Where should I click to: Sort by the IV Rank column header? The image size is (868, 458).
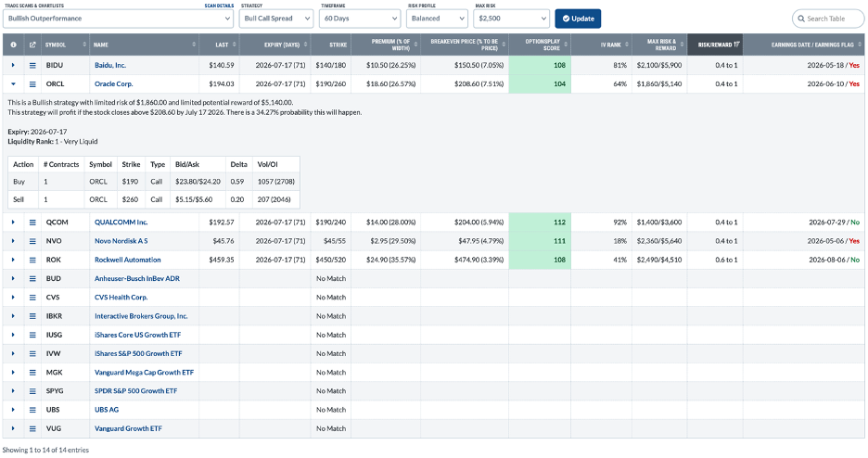(601, 45)
